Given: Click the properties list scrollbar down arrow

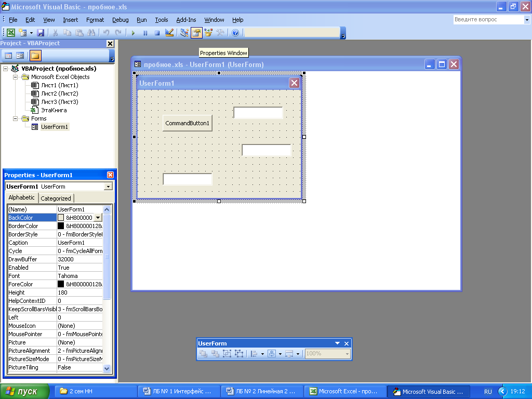Looking at the screenshot, I should click(x=107, y=368).
